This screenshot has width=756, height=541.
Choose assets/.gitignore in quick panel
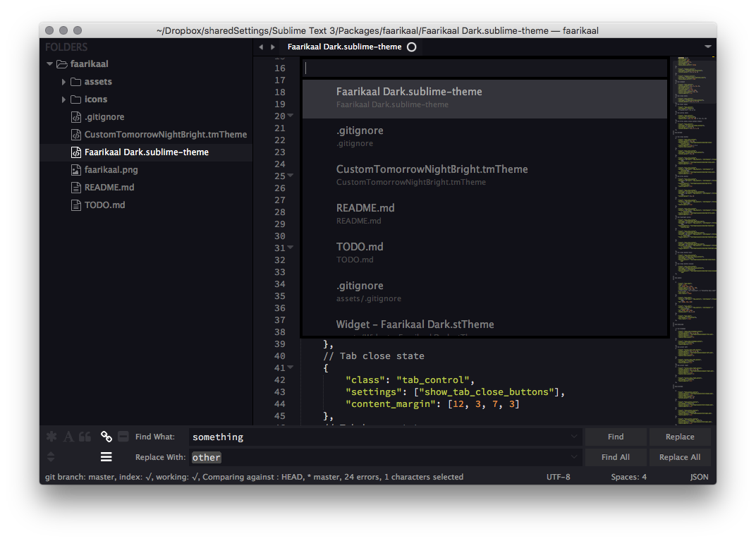pyautogui.click(x=484, y=293)
